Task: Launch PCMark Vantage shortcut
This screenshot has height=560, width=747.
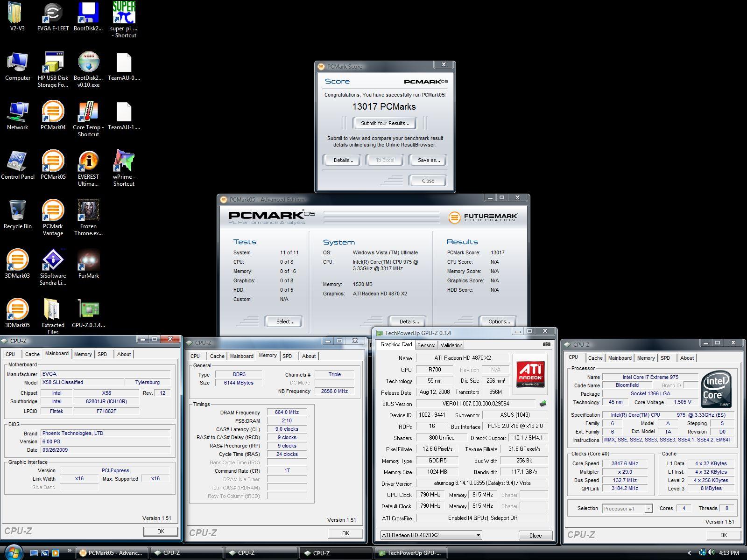Action: pyautogui.click(x=53, y=211)
